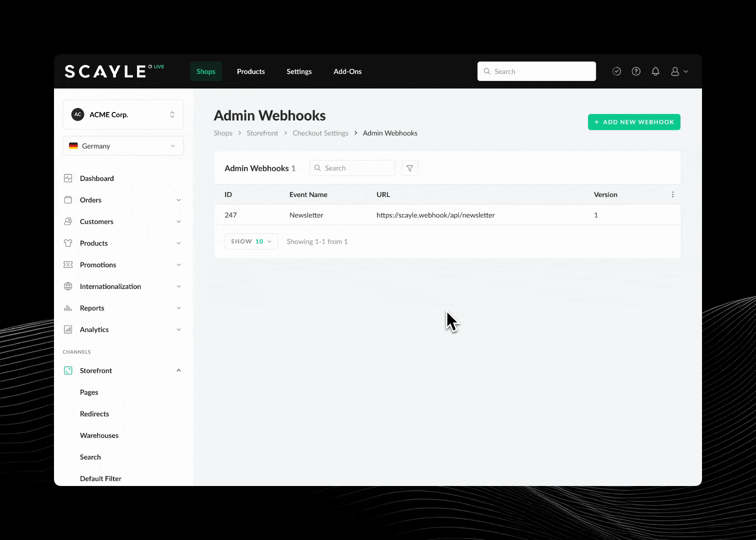Open the Add-Ons top tab
Viewport: 756px width, 540px height.
(347, 71)
